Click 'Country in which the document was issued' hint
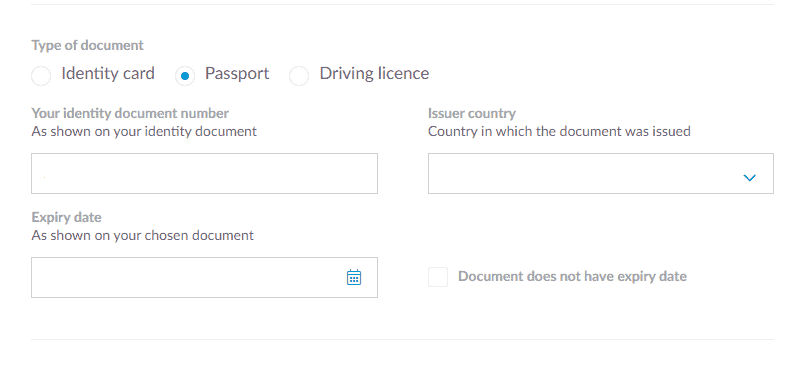808x374 pixels. coord(559,131)
